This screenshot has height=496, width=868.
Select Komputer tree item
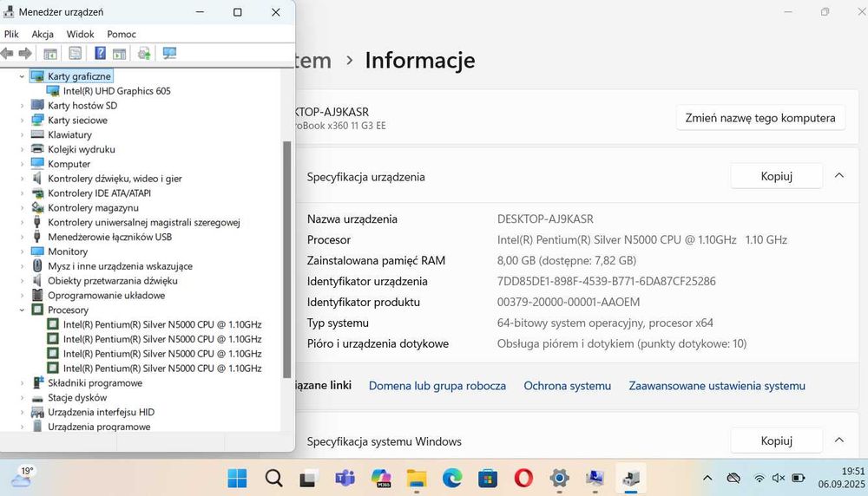(69, 164)
